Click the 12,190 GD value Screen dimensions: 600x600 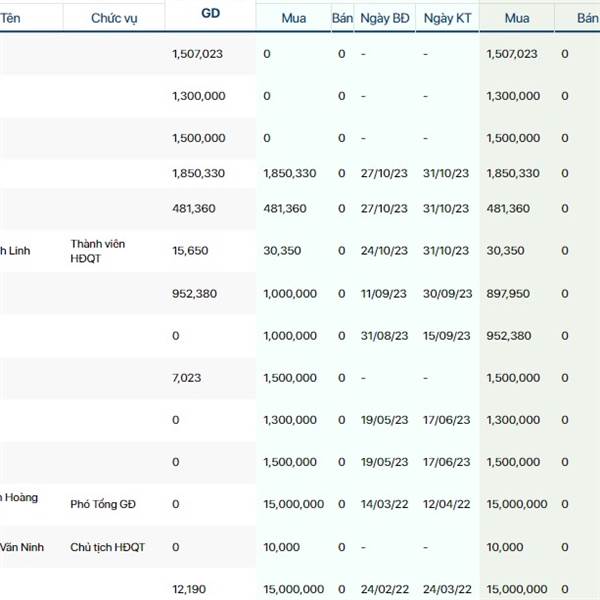pos(189,589)
